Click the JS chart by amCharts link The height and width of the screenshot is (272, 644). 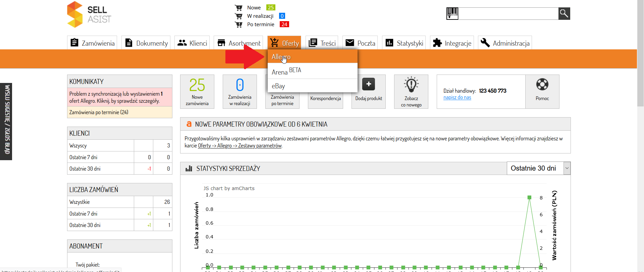[x=229, y=188]
